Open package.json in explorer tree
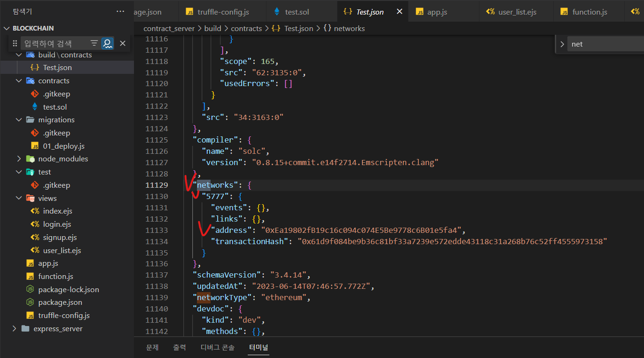Viewport: 644px width, 358px height. click(x=60, y=302)
